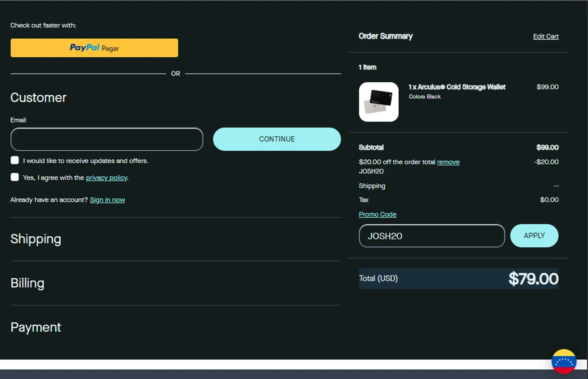Image resolution: width=588 pixels, height=379 pixels.
Task: Check the receive updates and offers box
Action: [15, 160]
